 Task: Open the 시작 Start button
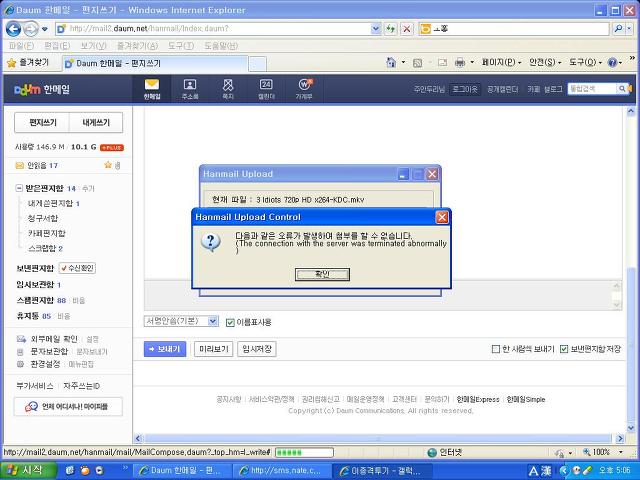(x=28, y=470)
